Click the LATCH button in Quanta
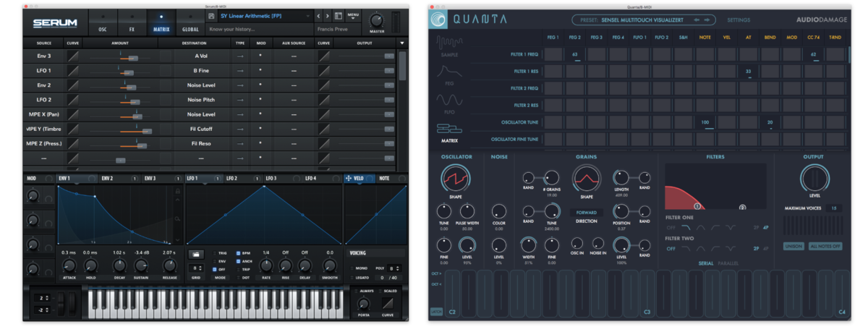 pos(436,312)
